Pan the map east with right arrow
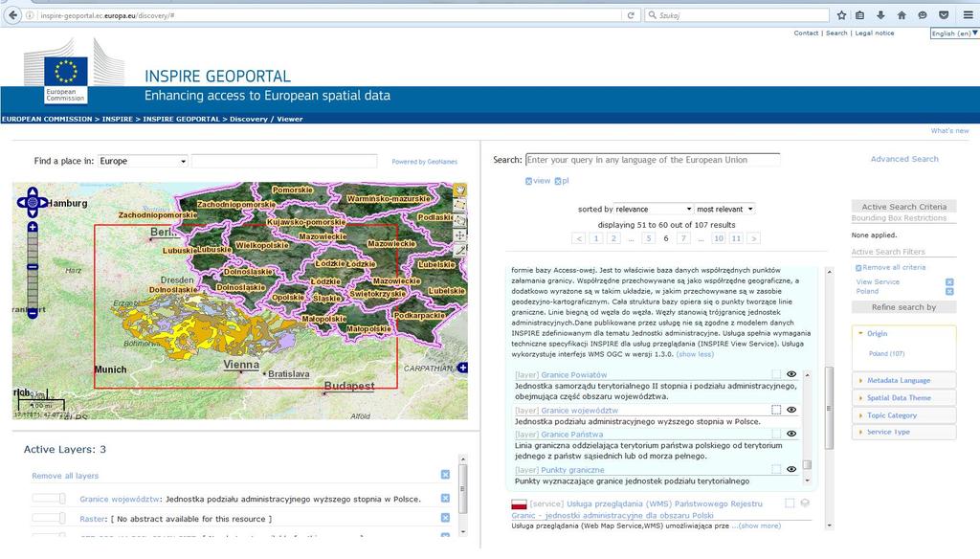The image size is (980, 559). (43, 203)
